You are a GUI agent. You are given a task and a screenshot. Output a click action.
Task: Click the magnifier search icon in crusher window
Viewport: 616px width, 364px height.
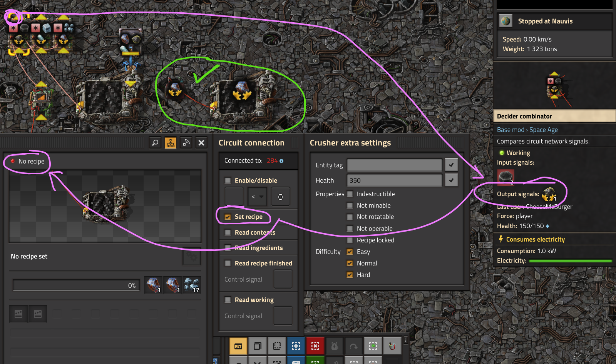155,143
